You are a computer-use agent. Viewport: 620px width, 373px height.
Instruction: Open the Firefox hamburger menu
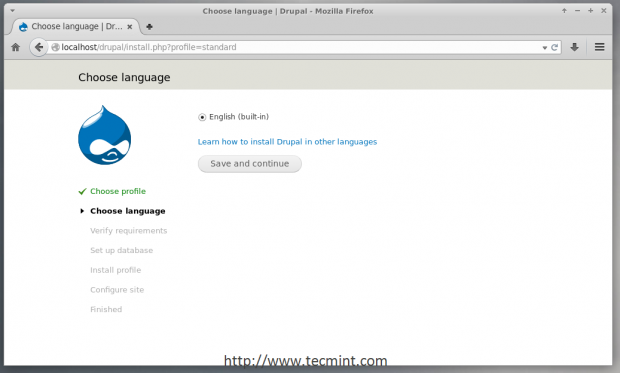599,47
